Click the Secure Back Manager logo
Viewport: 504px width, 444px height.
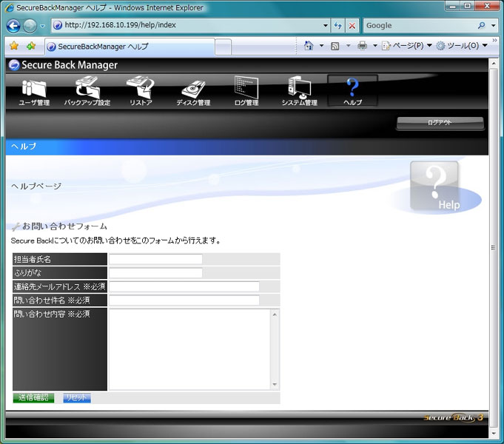click(x=63, y=65)
